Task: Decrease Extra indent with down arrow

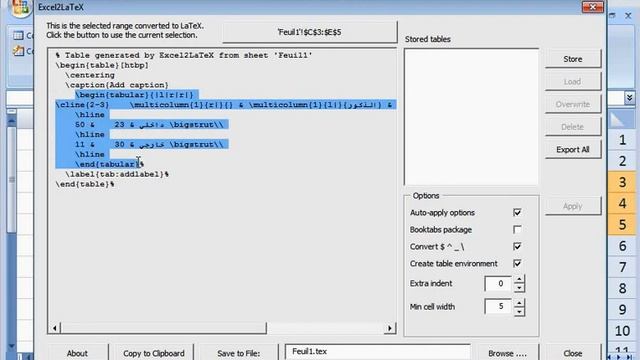Action: [x=519, y=288]
